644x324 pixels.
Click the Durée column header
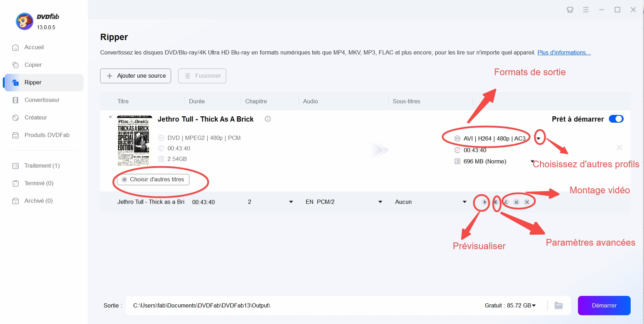[x=197, y=102]
